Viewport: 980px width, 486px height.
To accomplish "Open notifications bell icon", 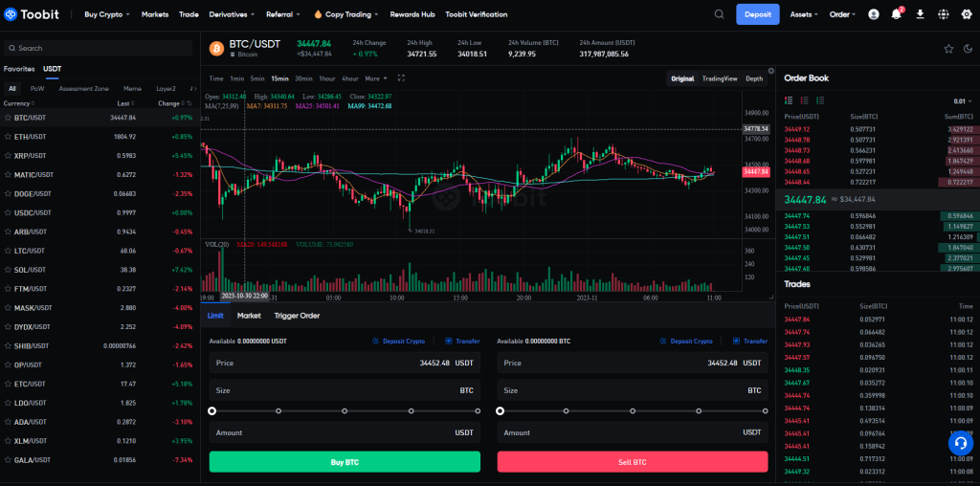I will pyautogui.click(x=896, y=13).
